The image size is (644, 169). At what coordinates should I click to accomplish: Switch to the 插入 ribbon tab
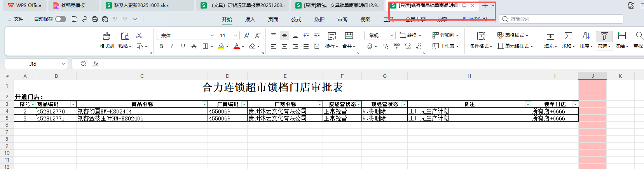(x=250, y=19)
